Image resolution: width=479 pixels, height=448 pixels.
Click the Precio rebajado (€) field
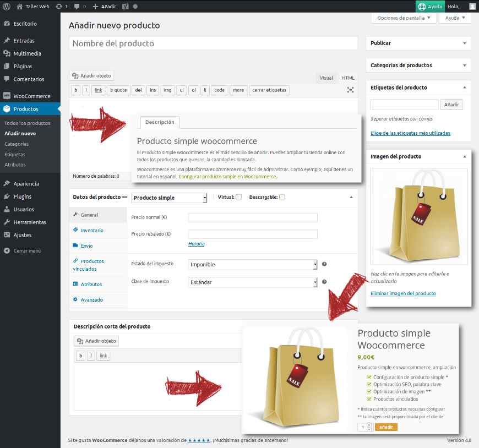[253, 234]
